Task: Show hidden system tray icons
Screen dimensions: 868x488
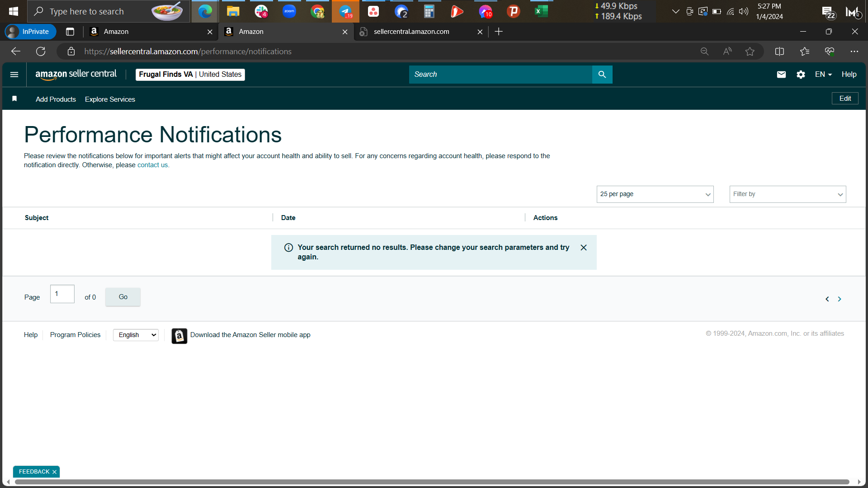Action: pyautogui.click(x=675, y=11)
